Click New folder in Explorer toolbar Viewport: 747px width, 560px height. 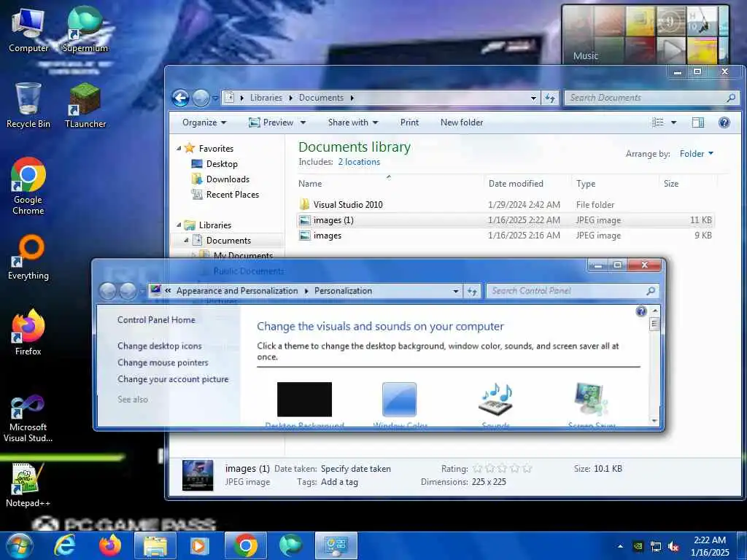coord(462,122)
